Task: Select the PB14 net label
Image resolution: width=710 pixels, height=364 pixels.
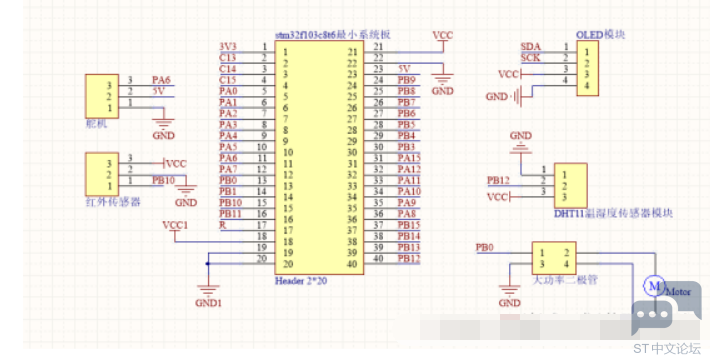Action: click(409, 236)
